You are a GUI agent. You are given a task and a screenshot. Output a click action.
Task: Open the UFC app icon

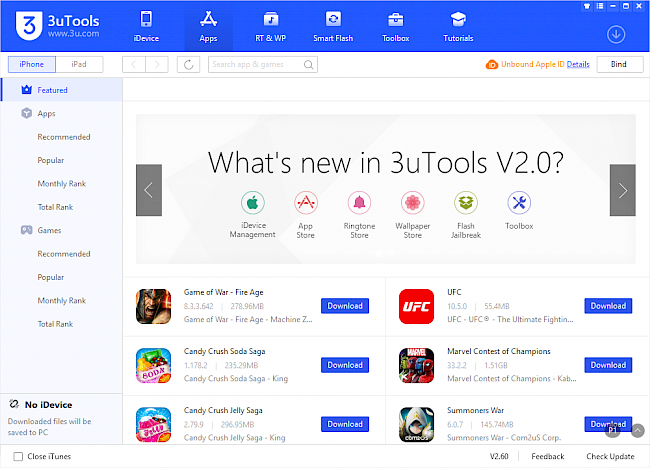(x=417, y=306)
